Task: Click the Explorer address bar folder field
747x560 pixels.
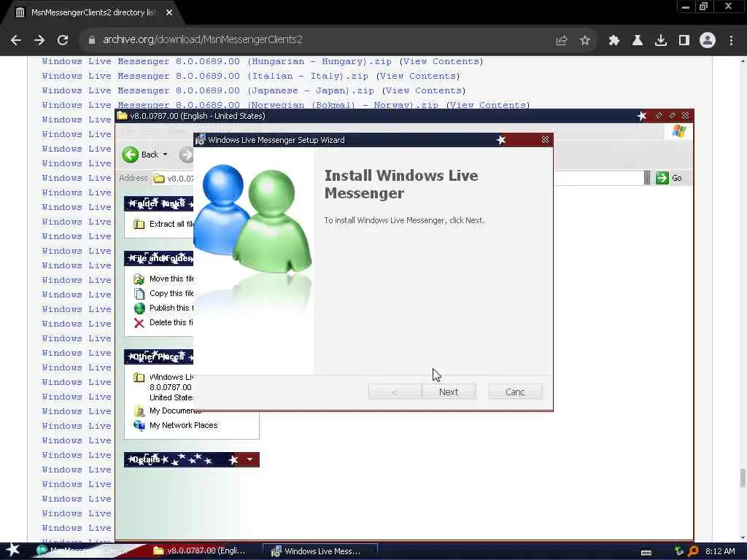Action: click(x=173, y=178)
